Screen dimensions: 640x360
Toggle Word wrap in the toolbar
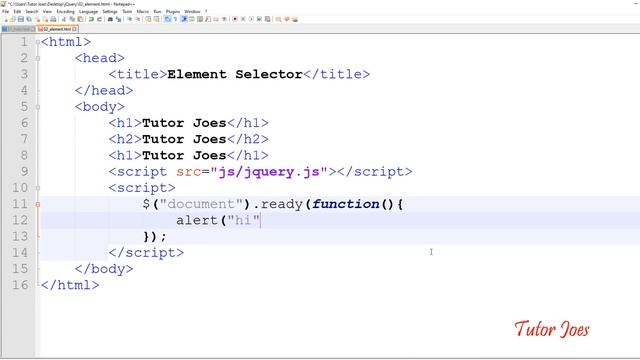(167, 19)
